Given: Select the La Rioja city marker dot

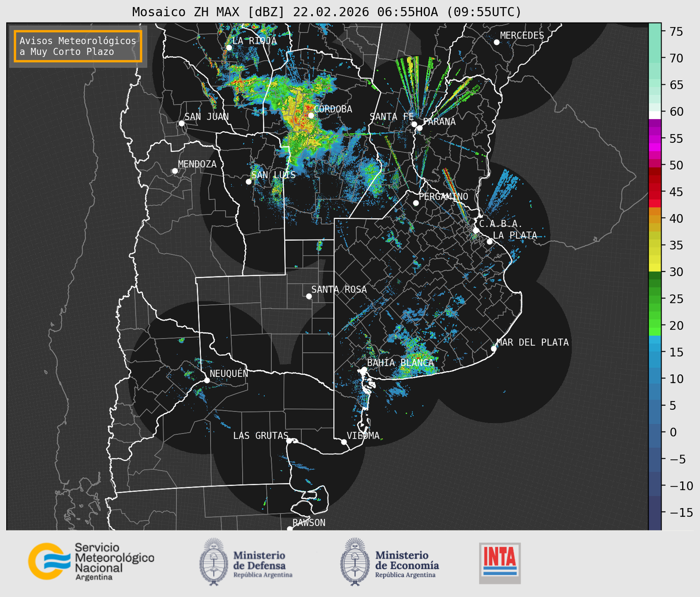Looking at the screenshot, I should point(229,48).
